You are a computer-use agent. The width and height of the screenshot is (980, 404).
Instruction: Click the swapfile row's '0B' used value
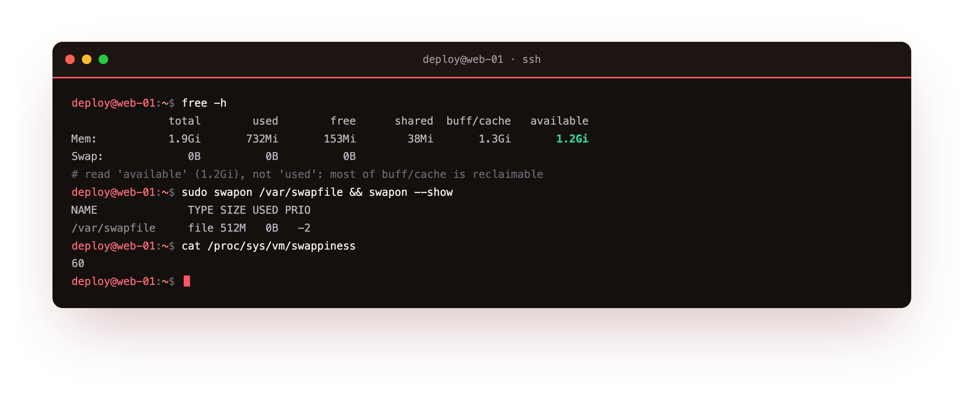tap(272, 228)
